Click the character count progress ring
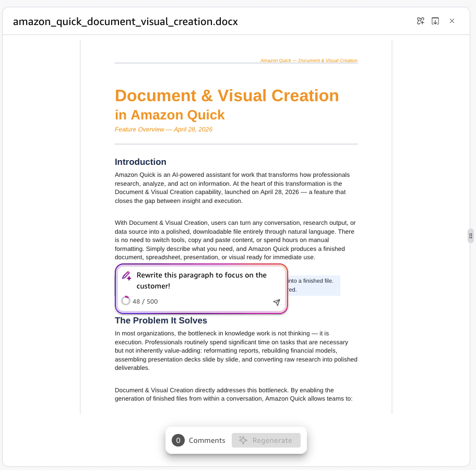The width and height of the screenshot is (476, 470). tap(126, 300)
